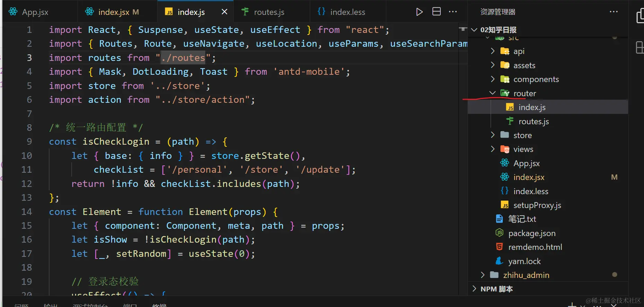Collapse the router folder
Image resolution: width=644 pixels, height=307 pixels.
493,93
